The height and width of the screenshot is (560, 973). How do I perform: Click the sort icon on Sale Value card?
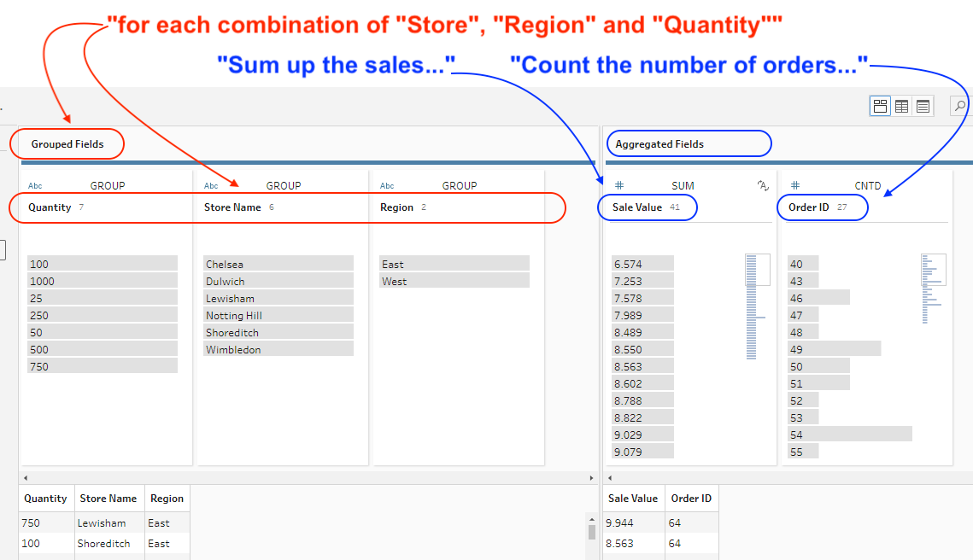point(763,185)
